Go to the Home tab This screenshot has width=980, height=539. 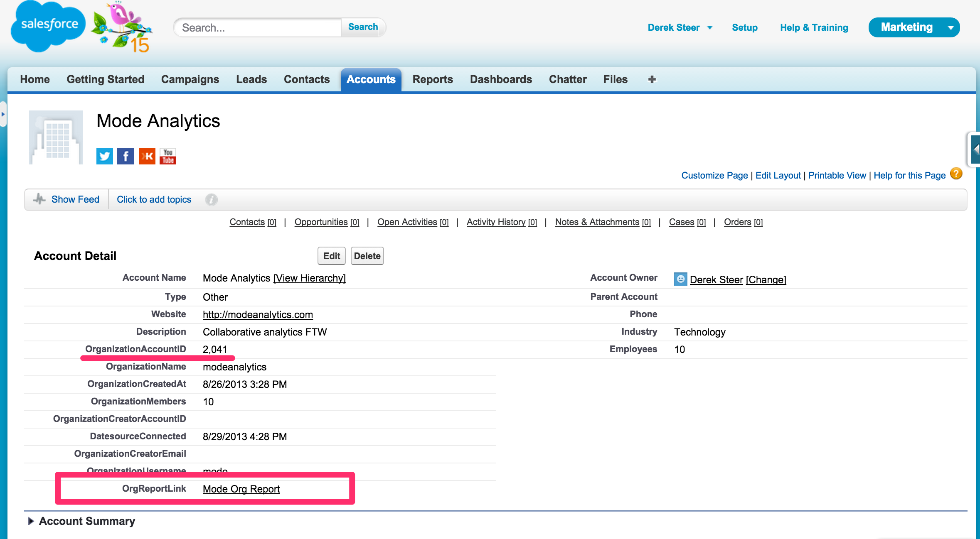(35, 79)
